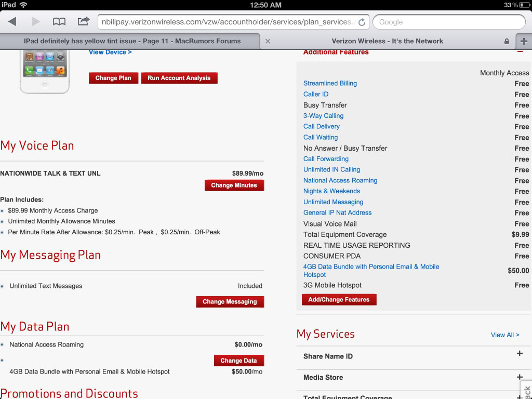The height and width of the screenshot is (399, 532).
Task: Expand the Share Name ID service
Action: [520, 353]
